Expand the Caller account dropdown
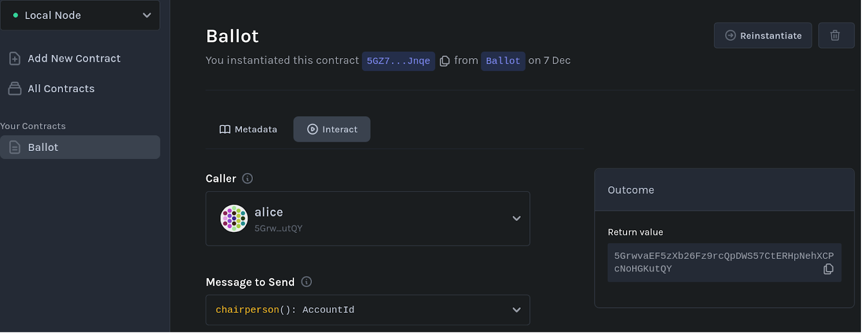 [x=516, y=218]
